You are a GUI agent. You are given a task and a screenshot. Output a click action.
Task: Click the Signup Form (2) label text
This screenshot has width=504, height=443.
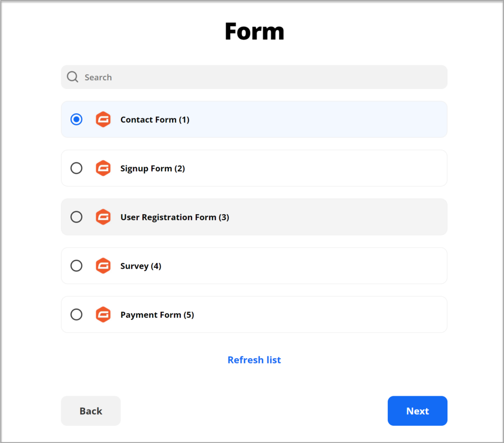(x=153, y=168)
